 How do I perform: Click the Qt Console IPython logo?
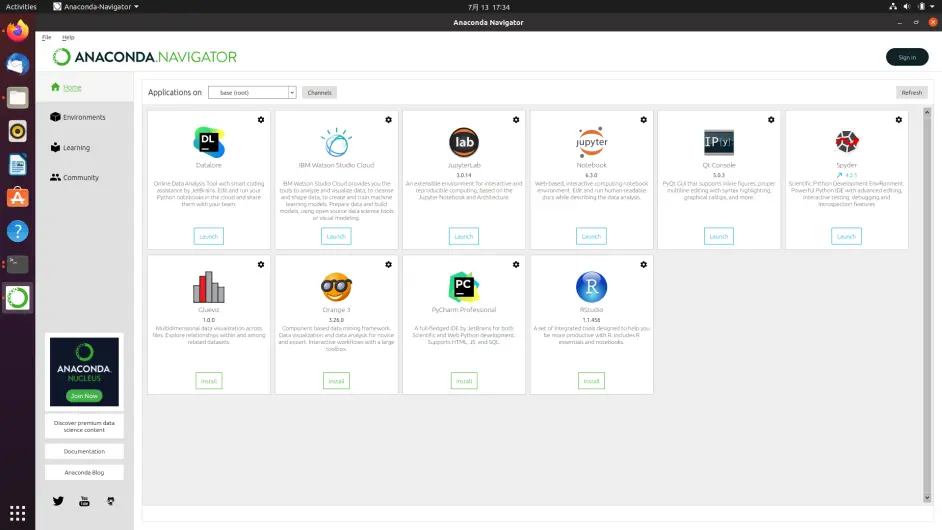pos(719,142)
